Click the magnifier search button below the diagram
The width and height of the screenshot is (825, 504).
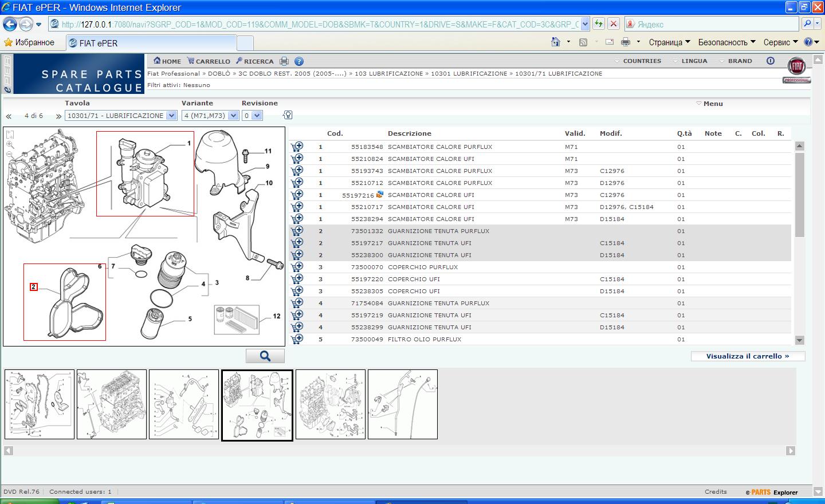pos(265,356)
